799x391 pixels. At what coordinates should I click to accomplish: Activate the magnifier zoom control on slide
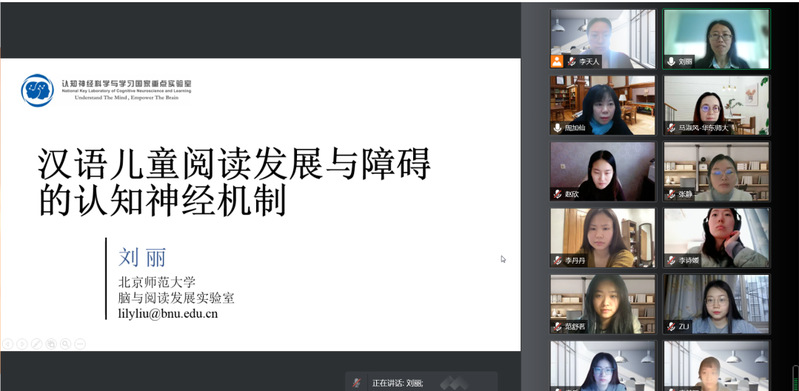coord(65,344)
